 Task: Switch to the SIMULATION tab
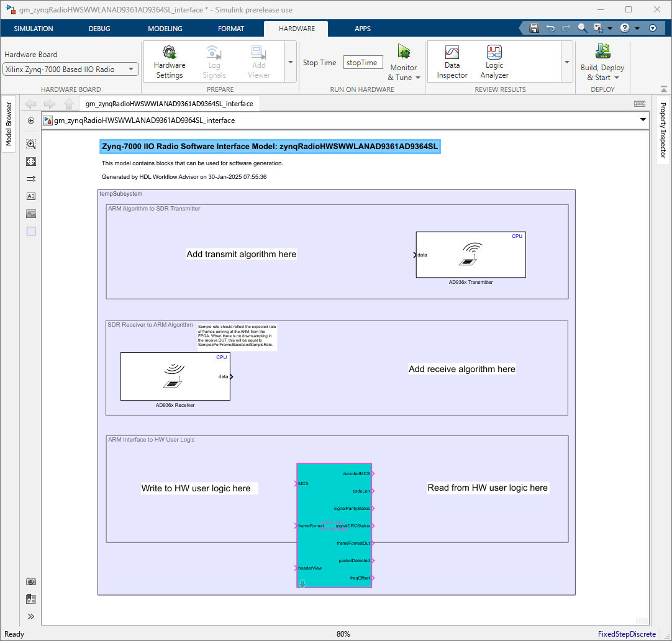click(x=34, y=29)
